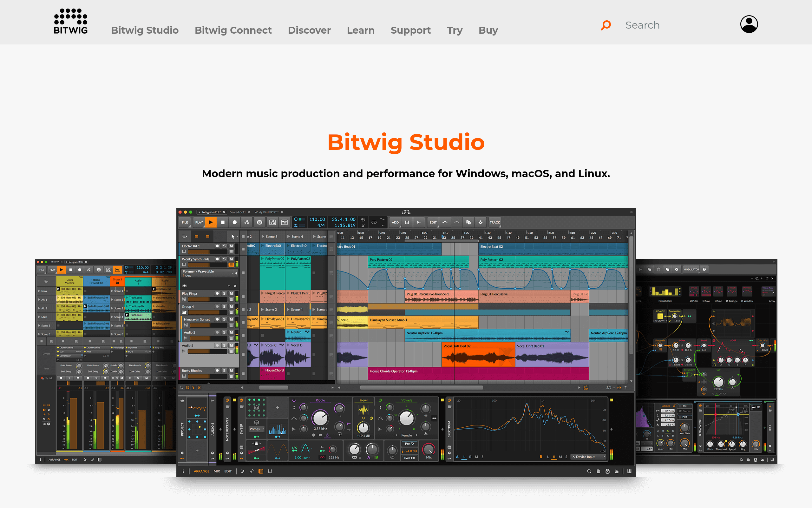Toggle the metronome icon in transport display

pyautogui.click(x=363, y=225)
